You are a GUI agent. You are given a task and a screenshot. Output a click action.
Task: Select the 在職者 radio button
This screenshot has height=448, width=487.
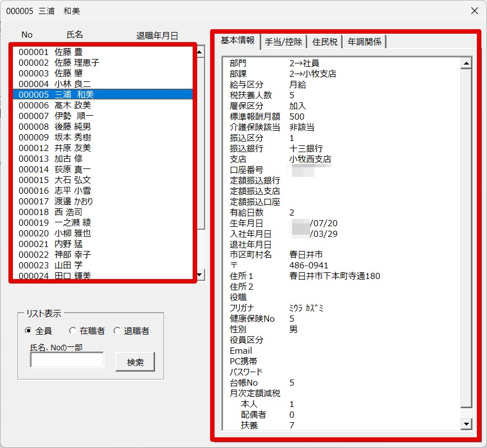[x=72, y=331]
